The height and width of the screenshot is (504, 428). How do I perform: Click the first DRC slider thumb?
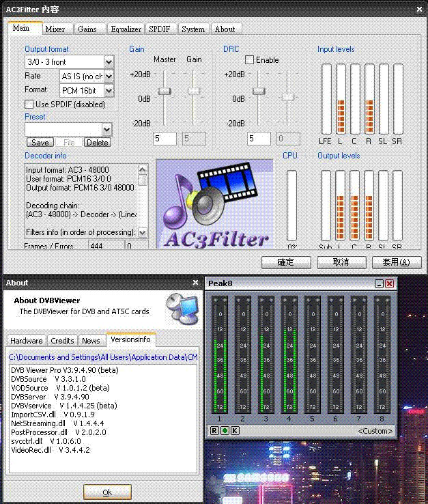point(259,91)
